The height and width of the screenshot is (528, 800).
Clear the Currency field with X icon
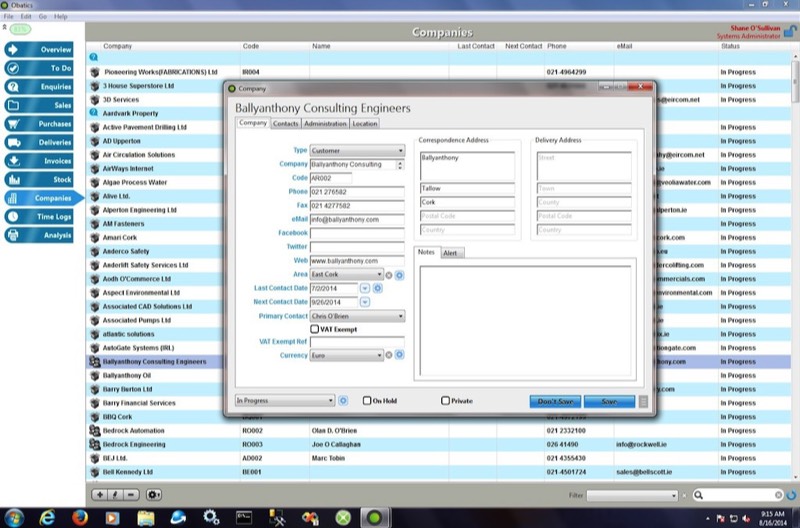click(x=389, y=355)
